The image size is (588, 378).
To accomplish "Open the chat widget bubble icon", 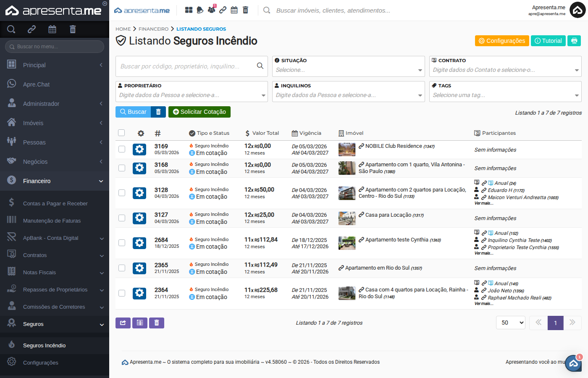I will 573,363.
